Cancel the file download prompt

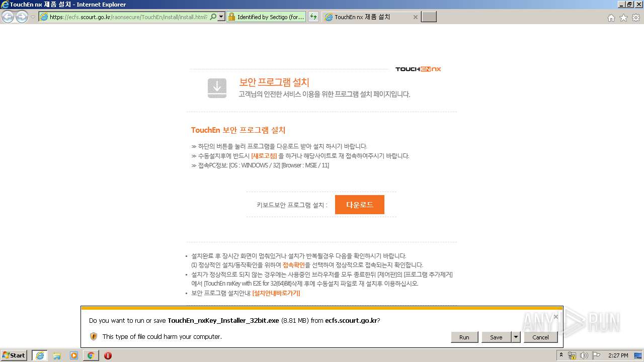point(540,337)
